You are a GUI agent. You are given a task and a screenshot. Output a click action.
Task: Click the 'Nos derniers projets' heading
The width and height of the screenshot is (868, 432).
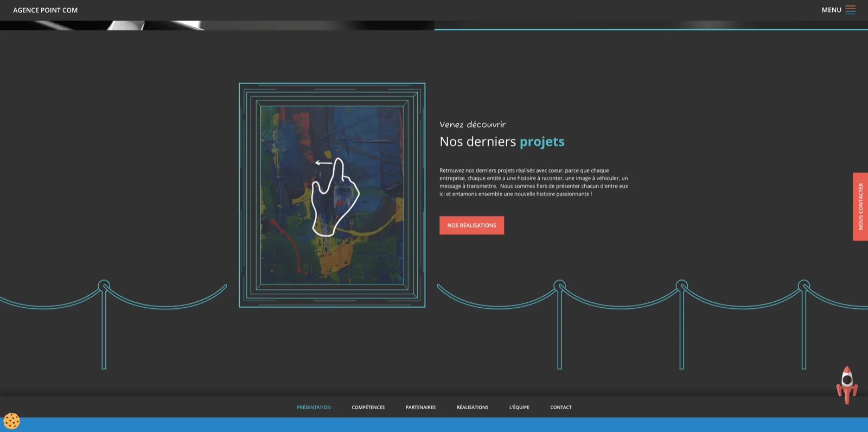point(502,142)
